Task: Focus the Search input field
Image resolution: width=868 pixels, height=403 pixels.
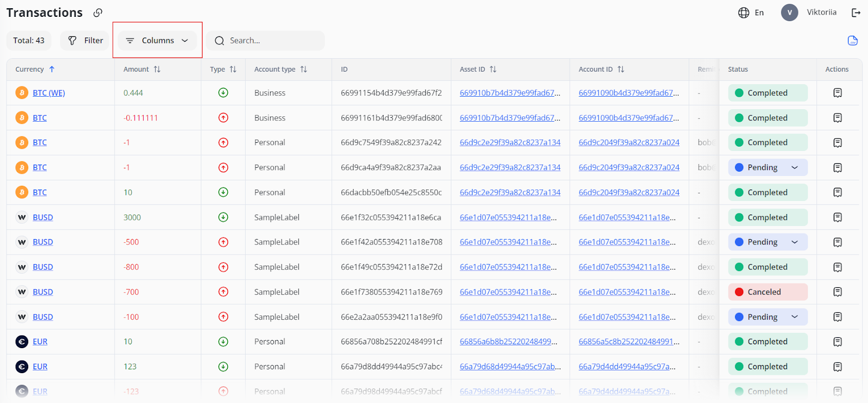Action: [x=265, y=41]
